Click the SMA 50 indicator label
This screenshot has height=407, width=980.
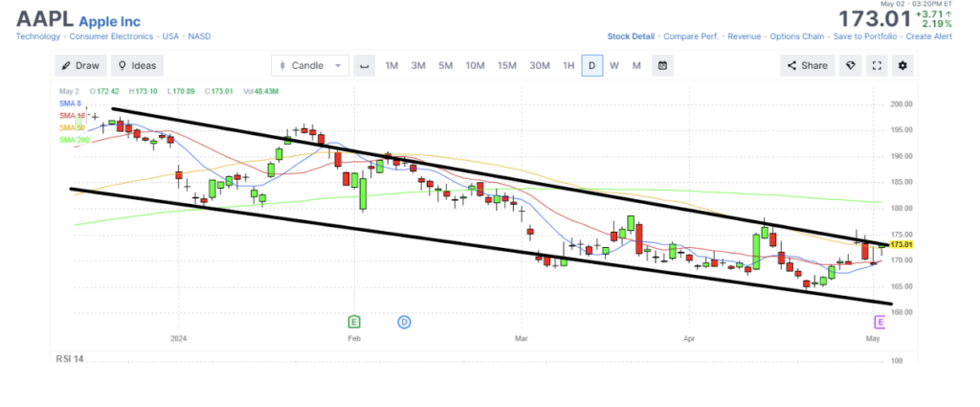(x=72, y=127)
